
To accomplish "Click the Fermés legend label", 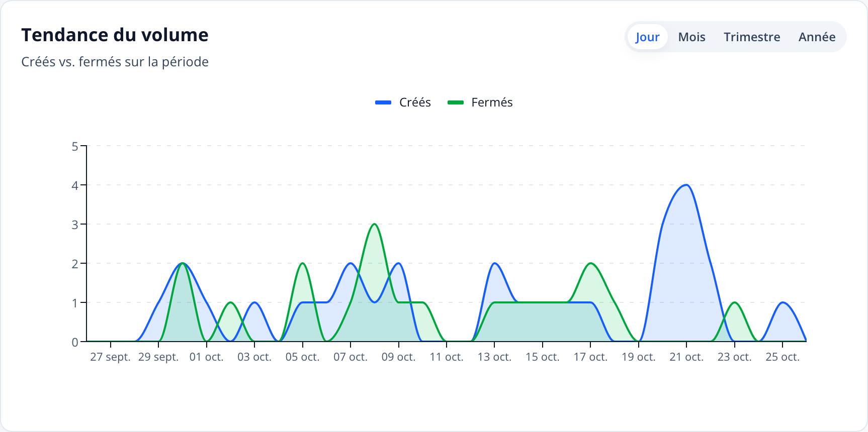I will coord(492,102).
